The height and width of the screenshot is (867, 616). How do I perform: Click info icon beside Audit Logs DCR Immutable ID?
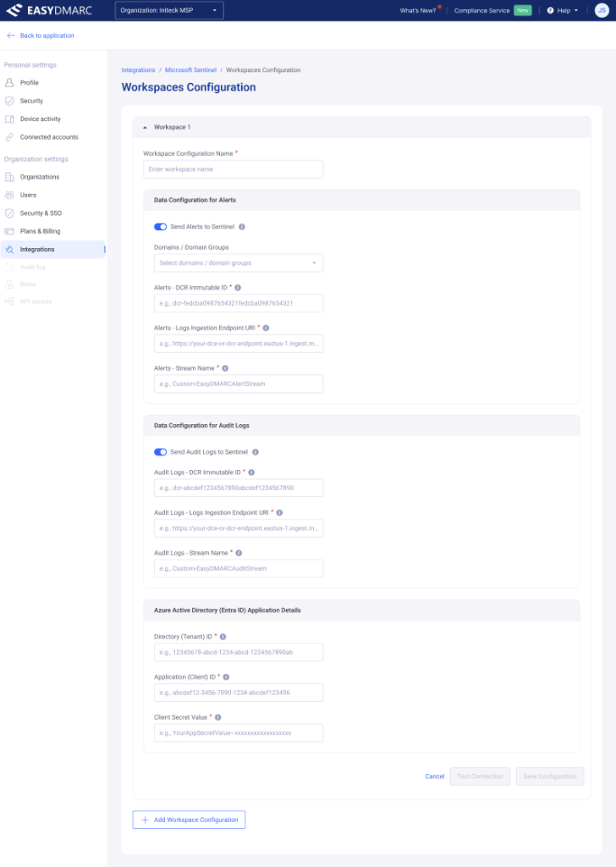point(251,472)
